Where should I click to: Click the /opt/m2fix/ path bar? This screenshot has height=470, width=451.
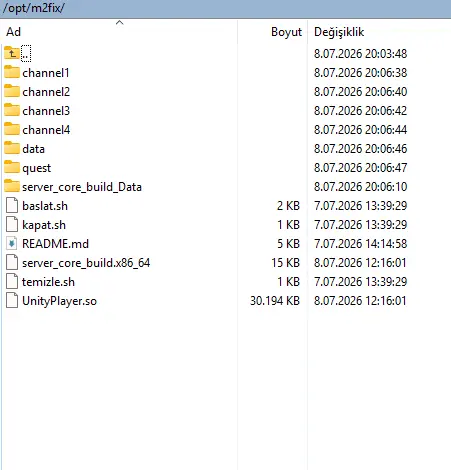coord(225,8)
